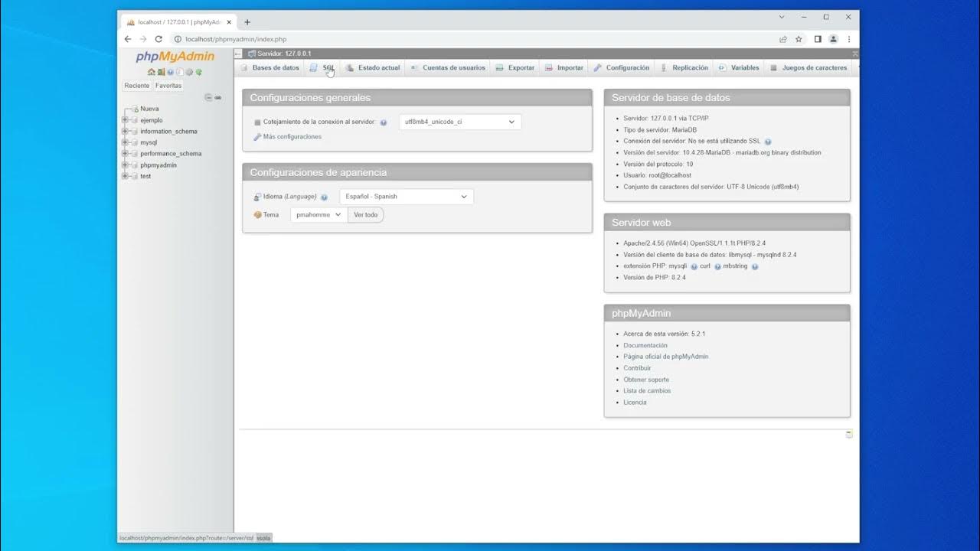Open Chrome three-dot menu
Screen dimensions: 980x551
coord(848,39)
